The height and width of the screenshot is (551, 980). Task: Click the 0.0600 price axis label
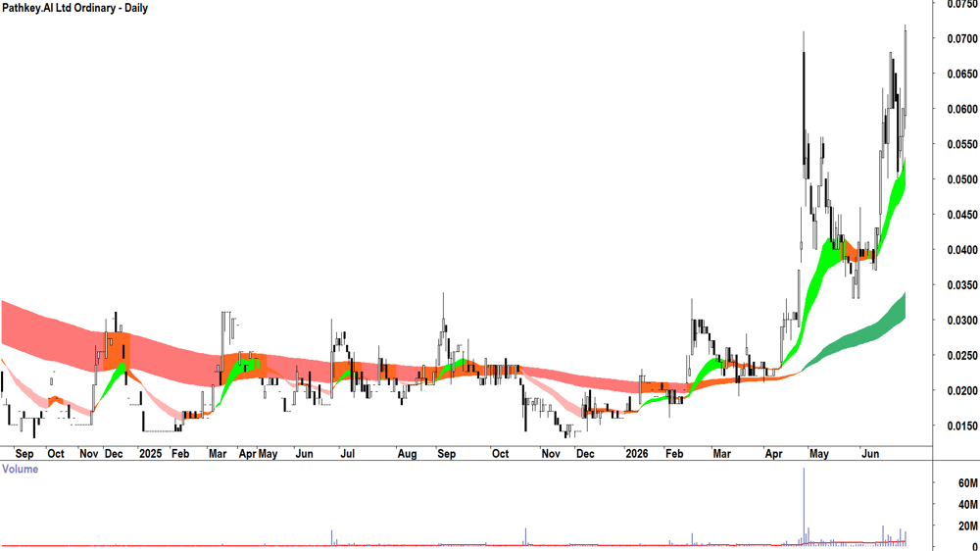tap(962, 109)
